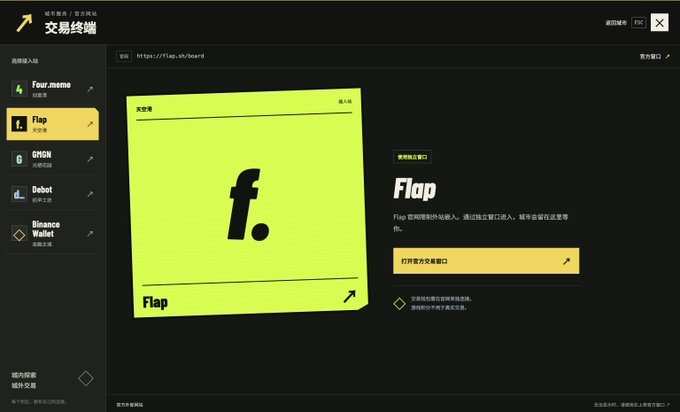Open the 官方窗口 link in the address bar
This screenshot has height=412, width=680.
tap(654, 56)
